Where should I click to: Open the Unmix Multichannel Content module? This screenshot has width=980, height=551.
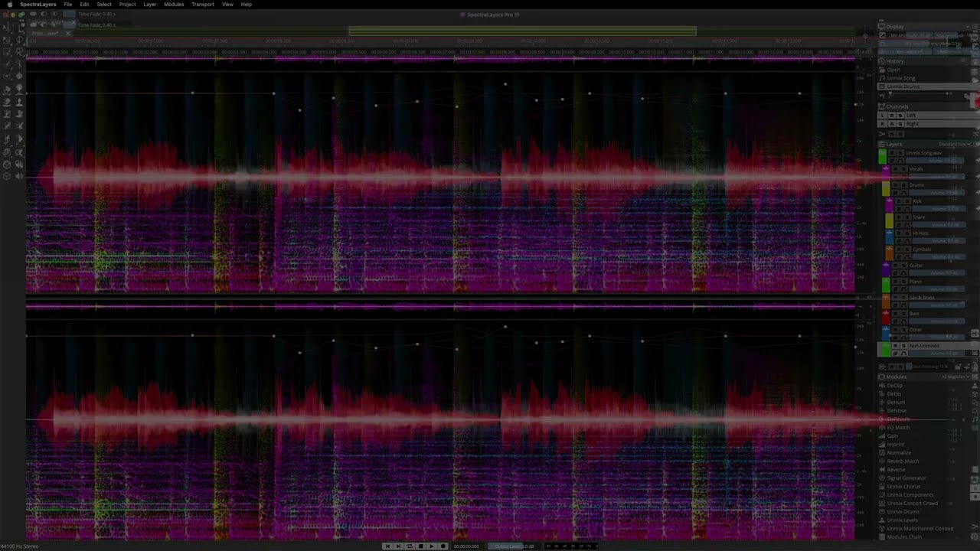pos(920,528)
